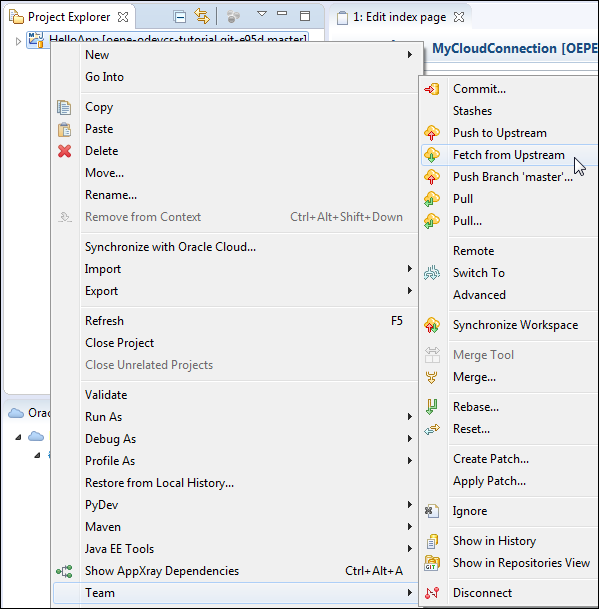Select PyDev menu entry
The height and width of the screenshot is (609, 599).
(235, 505)
